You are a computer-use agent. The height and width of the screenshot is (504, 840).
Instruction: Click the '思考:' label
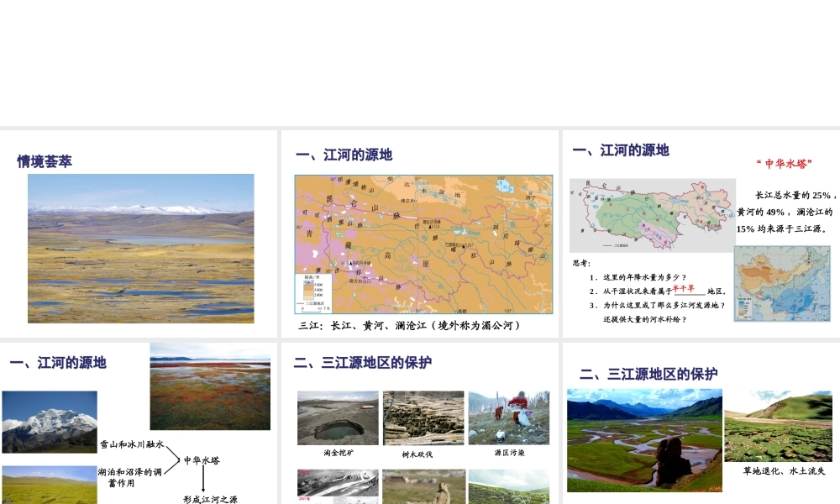click(x=581, y=263)
